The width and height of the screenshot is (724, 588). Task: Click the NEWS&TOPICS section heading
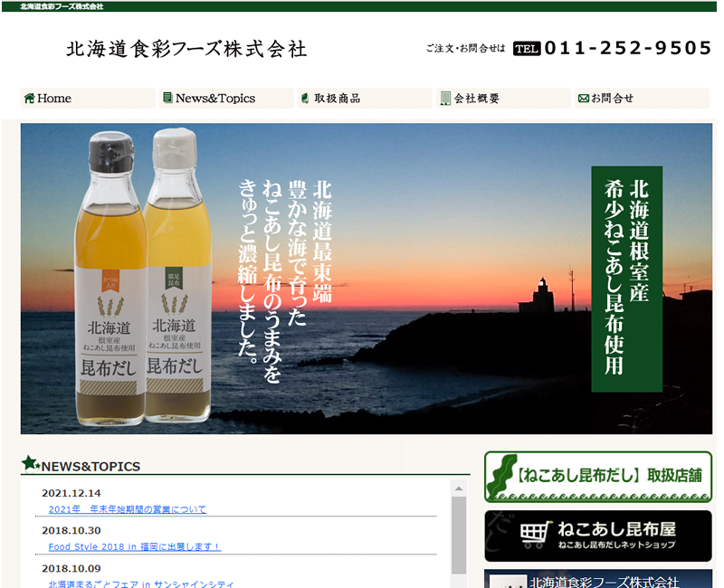[x=90, y=466]
